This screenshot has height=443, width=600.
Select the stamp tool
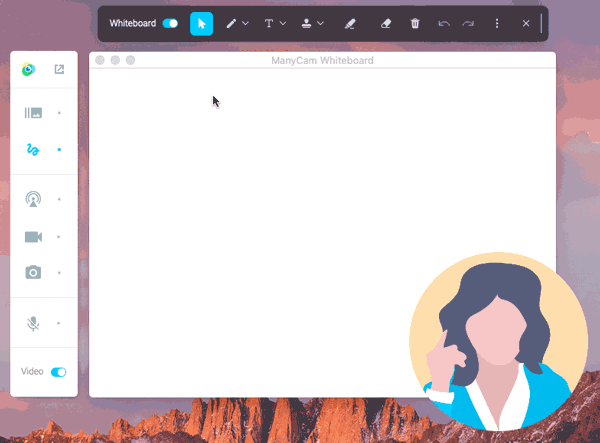(x=306, y=24)
